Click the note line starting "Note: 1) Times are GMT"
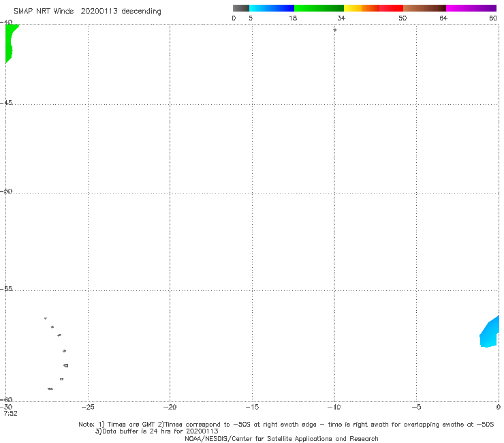Screen dimensions: 504x443 (286, 425)
